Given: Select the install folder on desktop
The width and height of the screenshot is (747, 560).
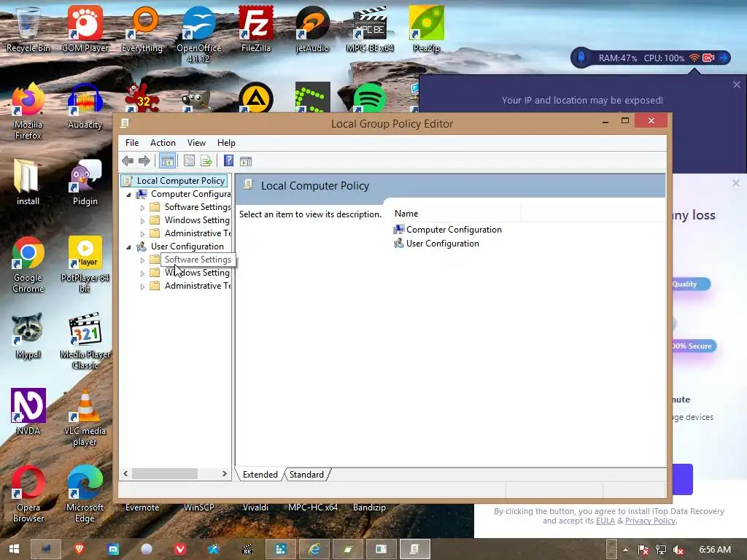Looking at the screenshot, I should [x=28, y=182].
